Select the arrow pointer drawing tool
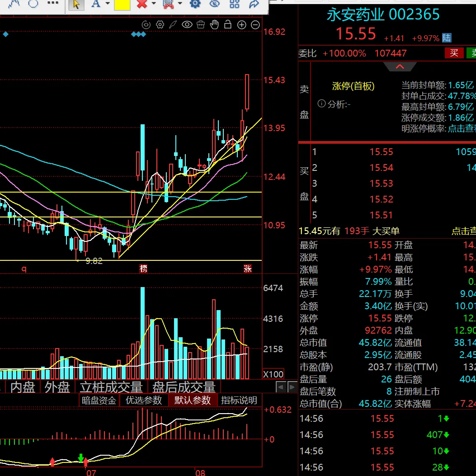The image size is (476, 476). coord(76,4)
